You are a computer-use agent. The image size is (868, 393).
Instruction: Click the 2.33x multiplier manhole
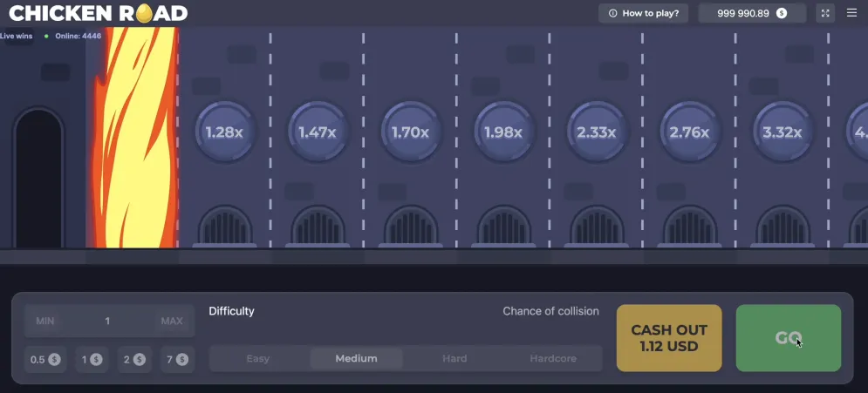(596, 132)
